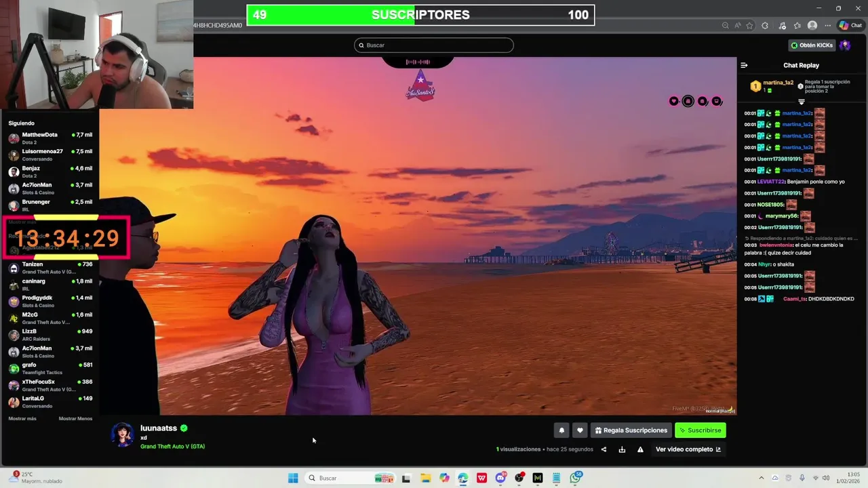The image size is (868, 488).
Task: Click username marymary56 in the chat
Action: (x=782, y=216)
